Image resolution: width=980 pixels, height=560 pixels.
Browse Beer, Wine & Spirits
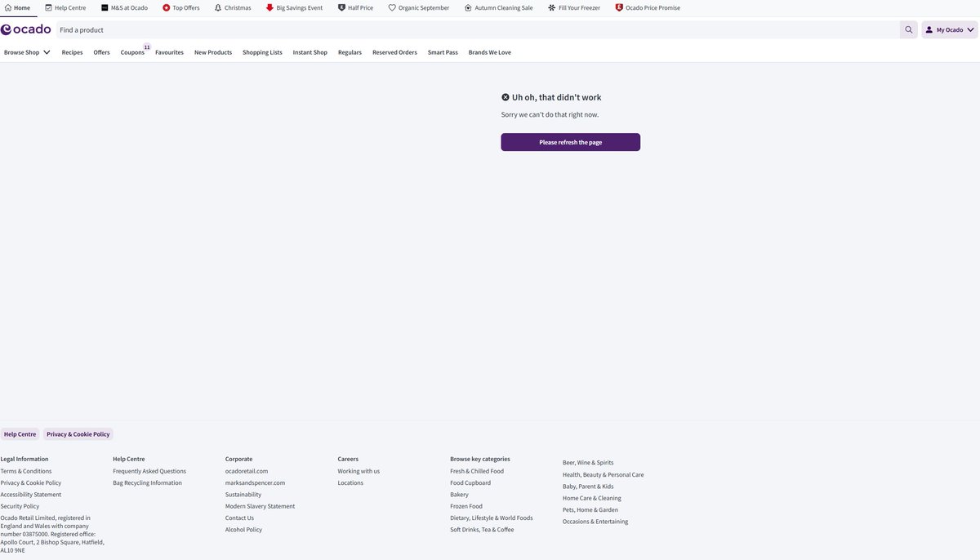588,463
